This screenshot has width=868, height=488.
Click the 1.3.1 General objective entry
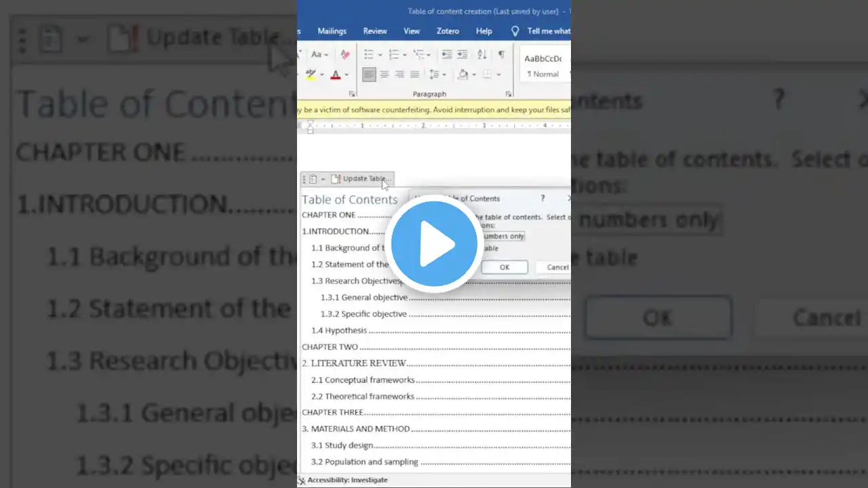coord(364,298)
